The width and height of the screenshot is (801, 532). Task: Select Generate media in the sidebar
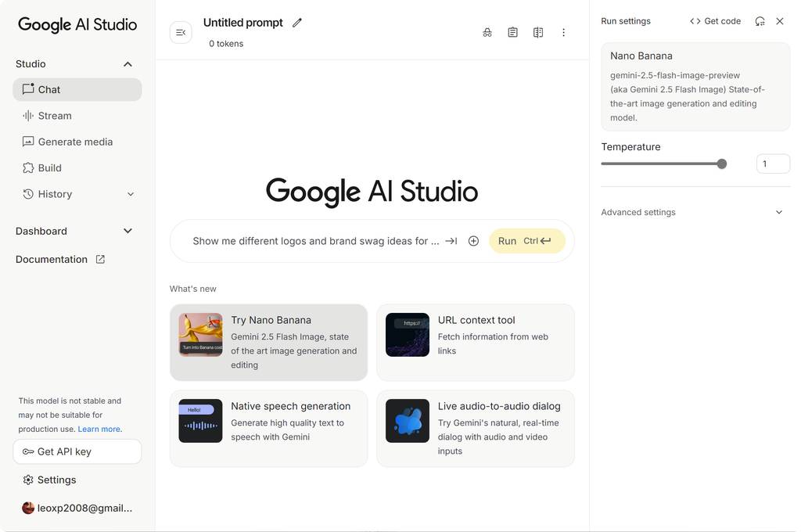(x=77, y=142)
